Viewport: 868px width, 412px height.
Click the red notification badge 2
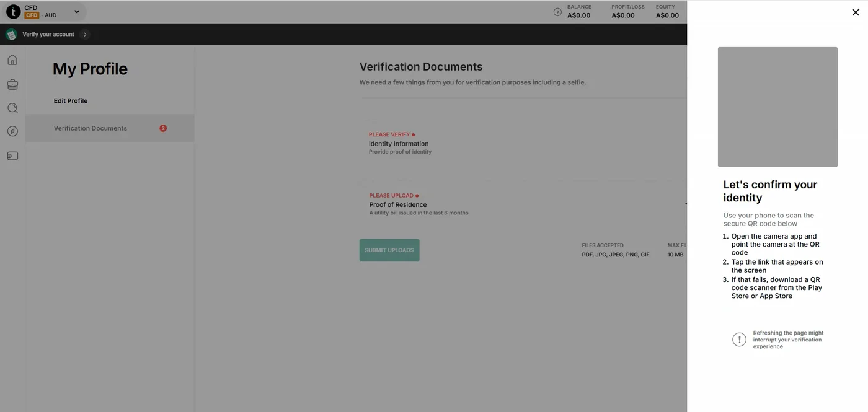(x=163, y=128)
